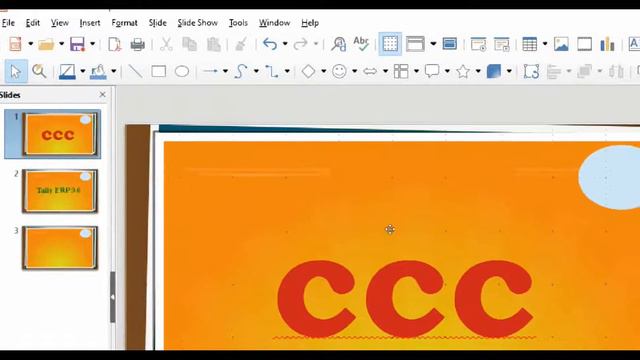
Task: Collapse the slide panel using handle
Action: click(113, 297)
